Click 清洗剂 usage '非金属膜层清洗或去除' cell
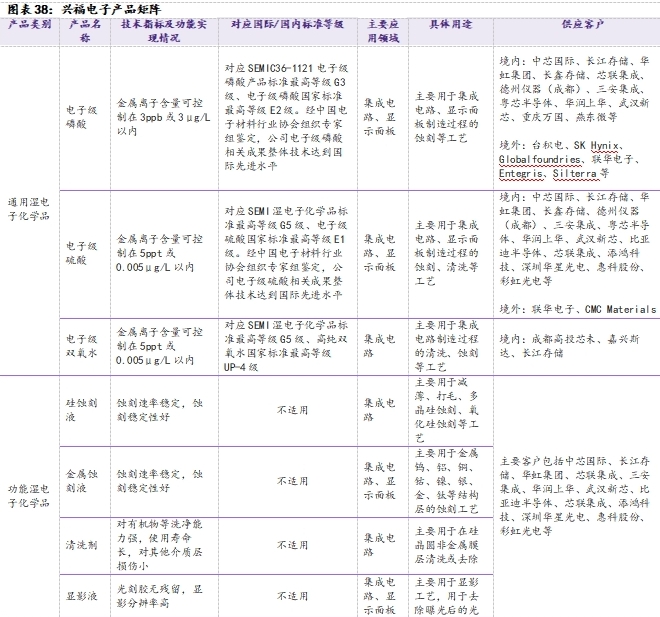 pyautogui.click(x=447, y=545)
